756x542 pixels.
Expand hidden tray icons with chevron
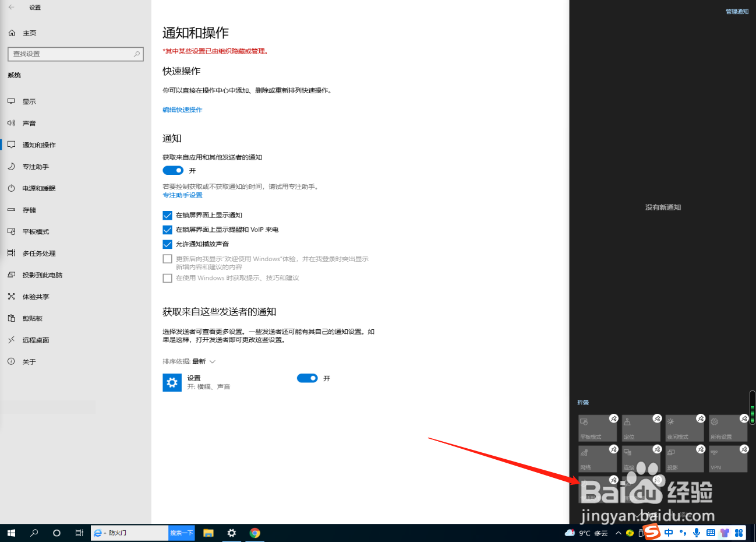click(x=618, y=532)
